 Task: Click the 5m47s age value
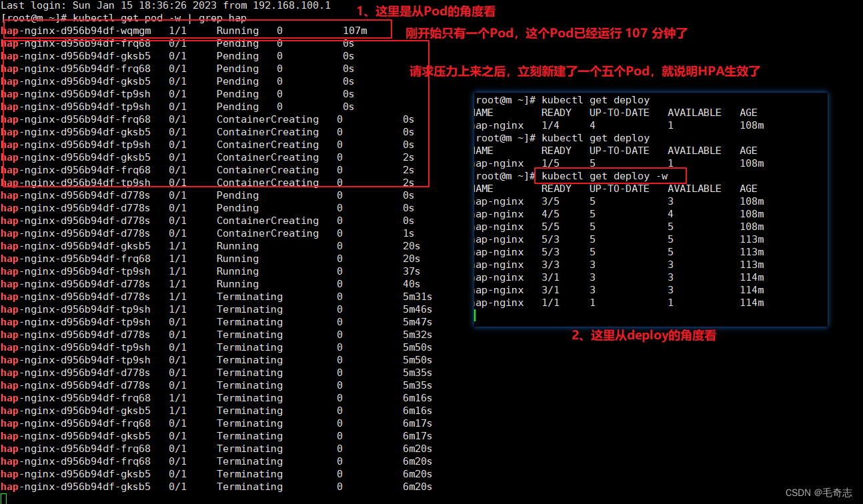[x=417, y=322]
